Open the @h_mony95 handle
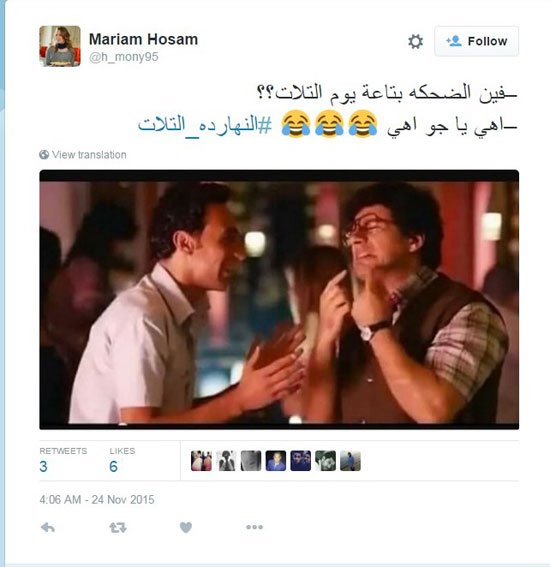This screenshot has height=567, width=550. point(124,57)
